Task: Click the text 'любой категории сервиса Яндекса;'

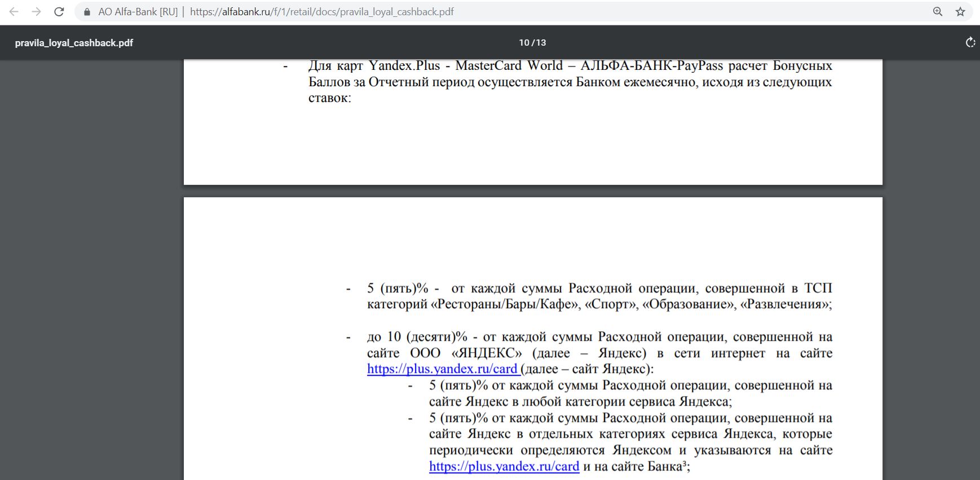Action: point(627,402)
